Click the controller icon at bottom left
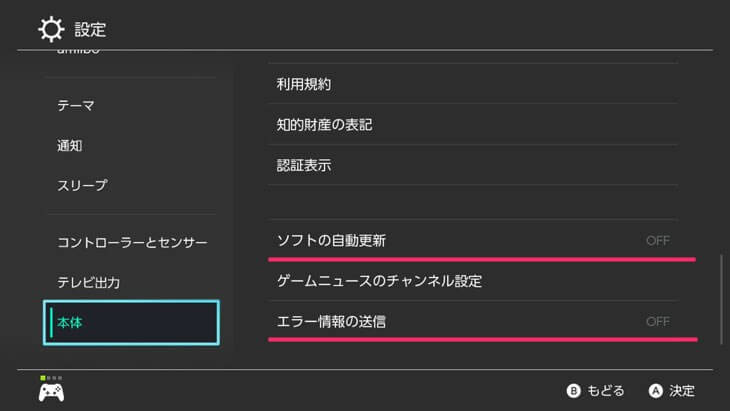 pos(52,391)
